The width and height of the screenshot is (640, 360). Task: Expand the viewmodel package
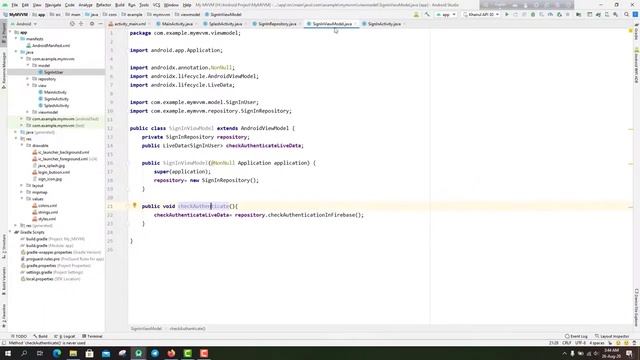pyautogui.click(x=28, y=112)
